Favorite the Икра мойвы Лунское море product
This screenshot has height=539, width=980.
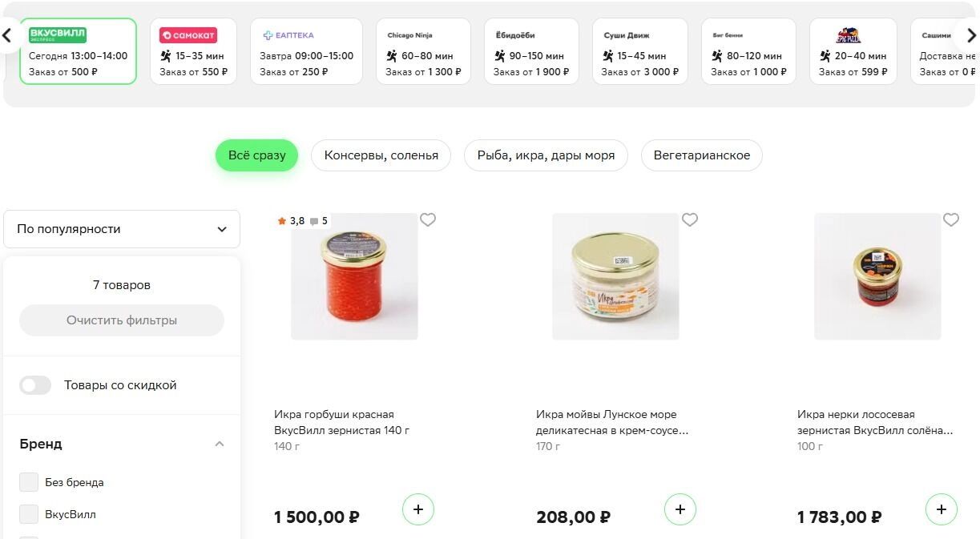point(689,219)
